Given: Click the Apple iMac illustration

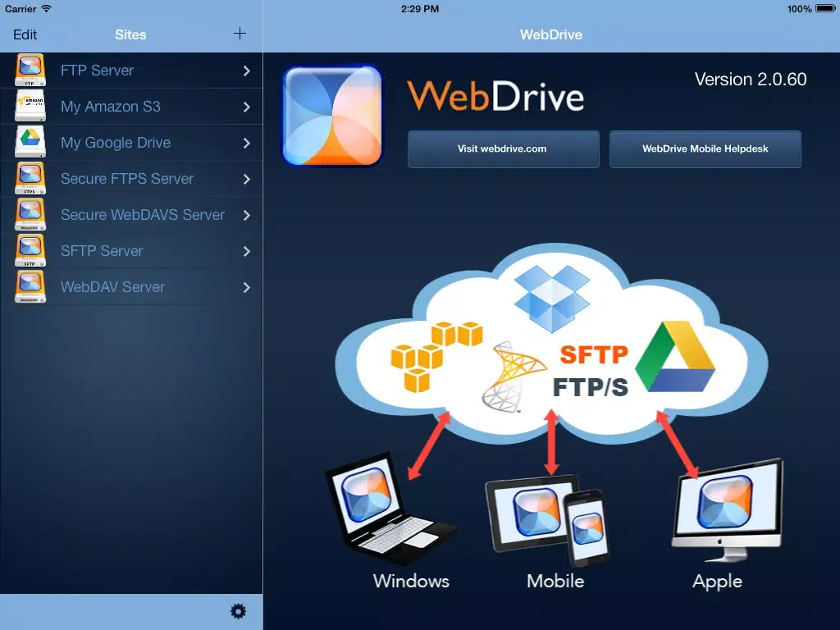Looking at the screenshot, I should coord(728,510).
